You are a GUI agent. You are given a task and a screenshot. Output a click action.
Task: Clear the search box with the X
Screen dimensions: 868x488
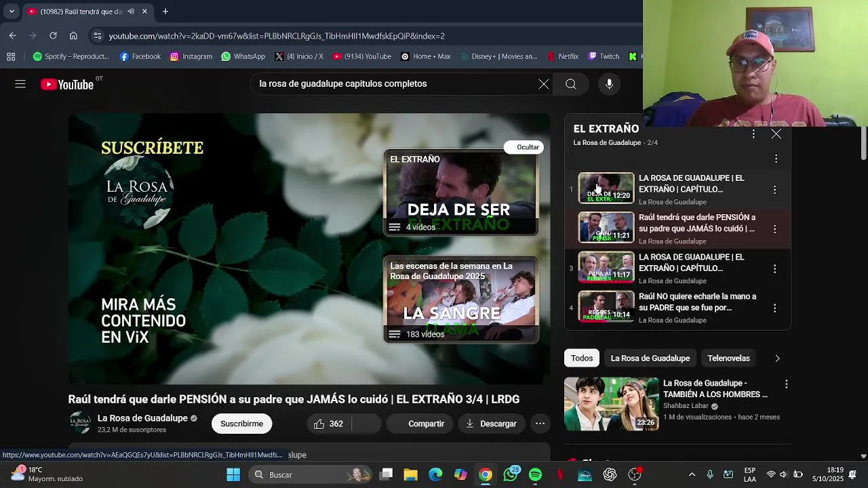click(544, 84)
